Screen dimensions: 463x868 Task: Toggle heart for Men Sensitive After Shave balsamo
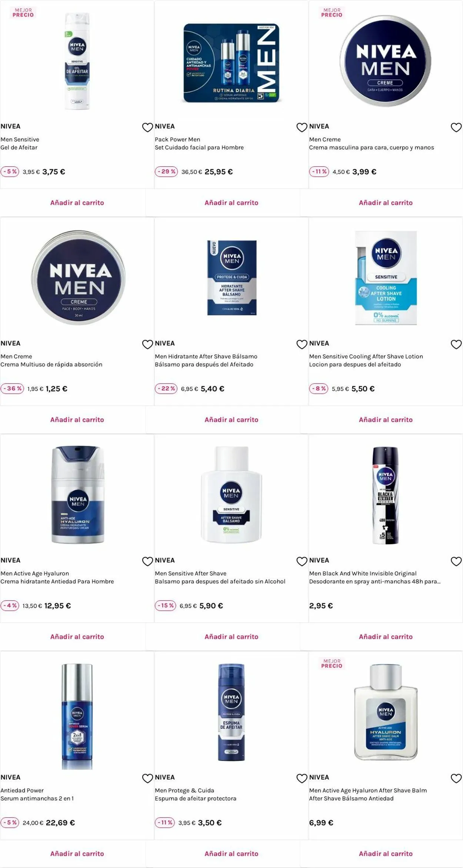point(302,561)
